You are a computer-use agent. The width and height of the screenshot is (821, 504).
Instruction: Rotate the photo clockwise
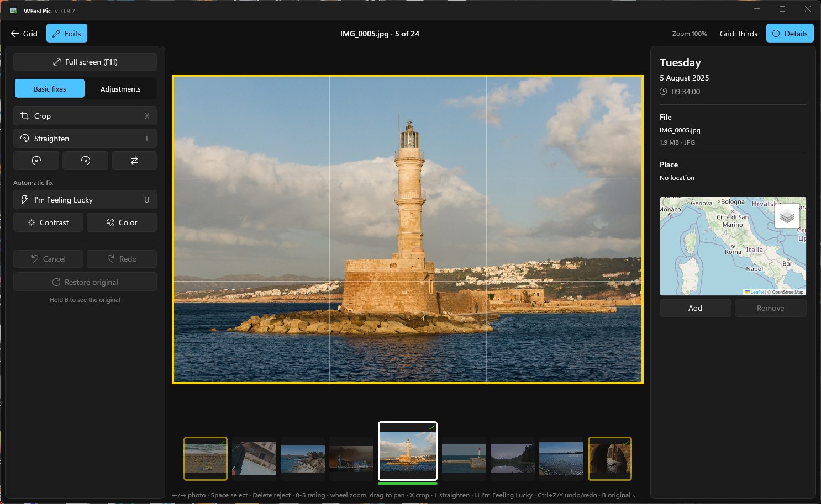[x=85, y=161]
